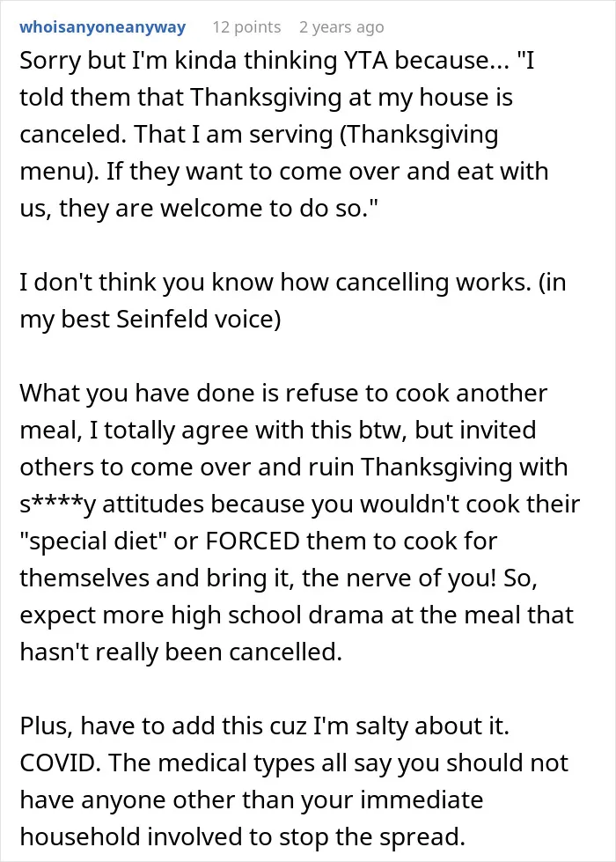
Task: Click the capitalized word 'FORCED'
Action: (253, 541)
